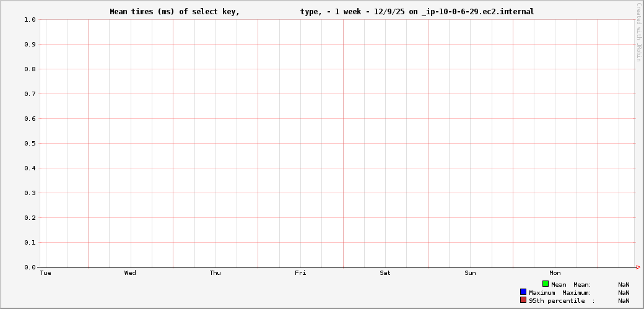This screenshot has width=644, height=309.
Task: Select the Wed label on the time axis
Action: pyautogui.click(x=130, y=273)
